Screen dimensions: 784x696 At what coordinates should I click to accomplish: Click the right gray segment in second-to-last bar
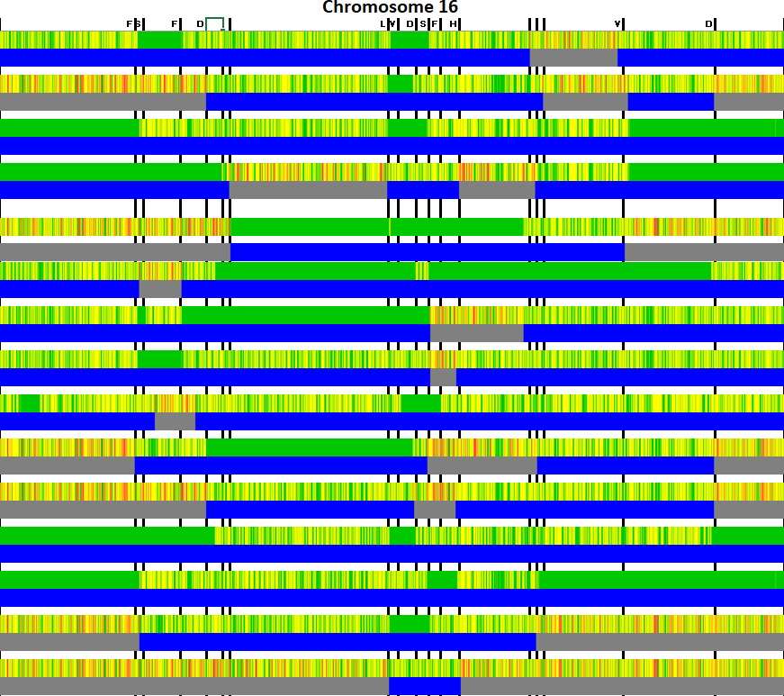[659, 642]
